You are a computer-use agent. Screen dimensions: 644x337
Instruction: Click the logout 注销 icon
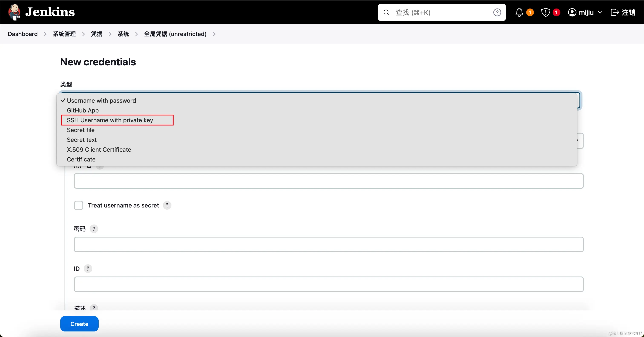[x=614, y=12]
